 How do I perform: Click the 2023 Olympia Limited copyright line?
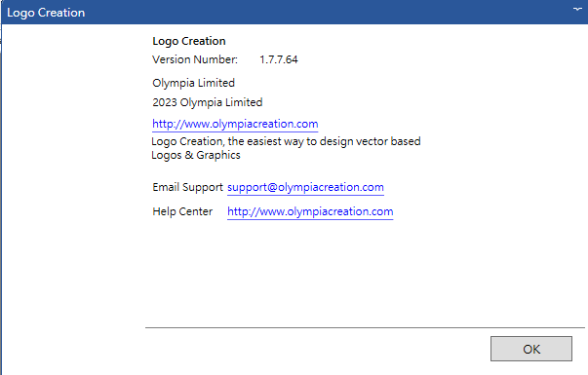[208, 102]
